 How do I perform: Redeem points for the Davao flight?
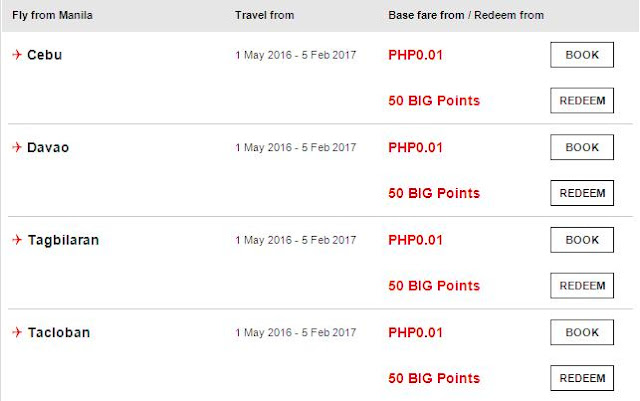[x=582, y=193]
